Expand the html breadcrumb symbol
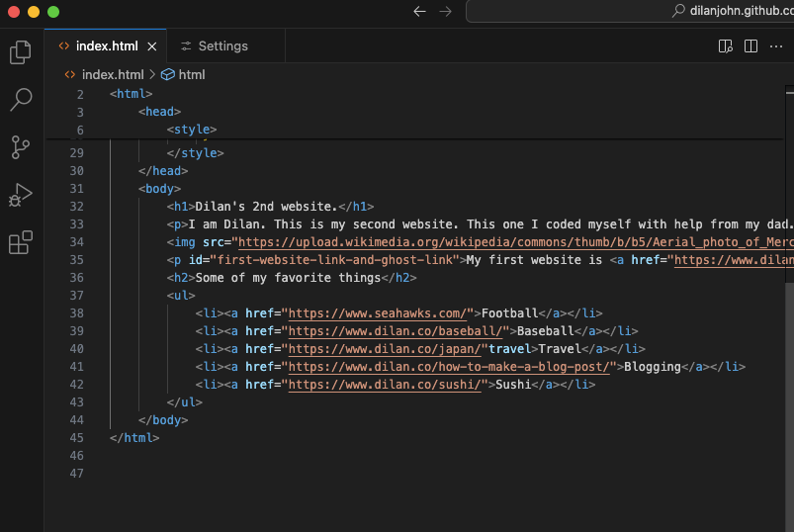Viewport: 794px width, 532px height. 191,74
